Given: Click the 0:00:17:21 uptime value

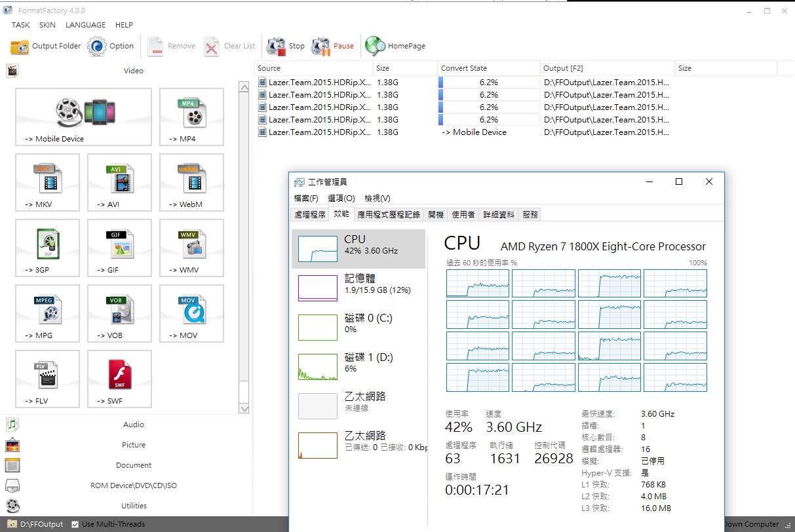Looking at the screenshot, I should [x=477, y=490].
